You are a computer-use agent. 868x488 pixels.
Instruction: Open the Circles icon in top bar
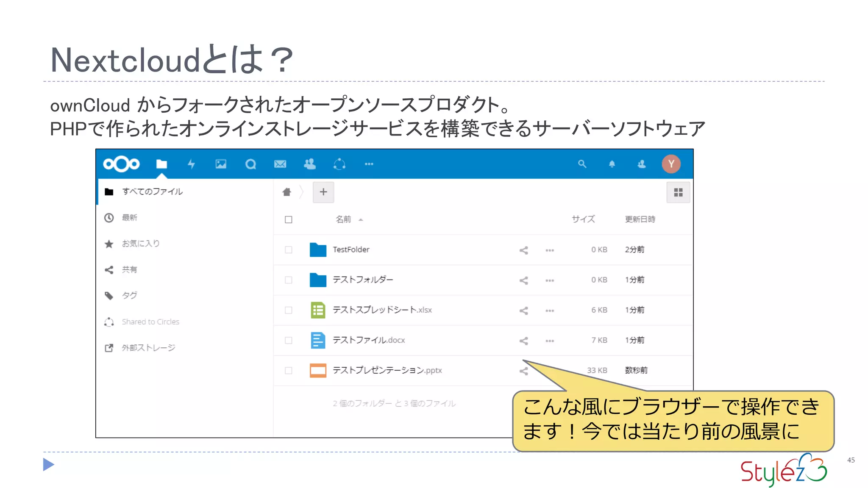click(339, 164)
